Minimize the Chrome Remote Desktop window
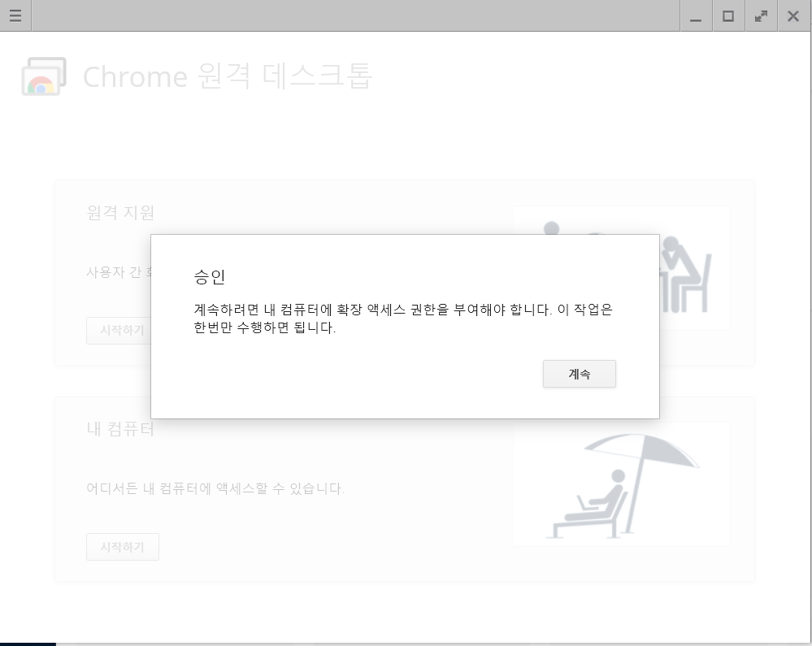812x646 pixels. [696, 16]
